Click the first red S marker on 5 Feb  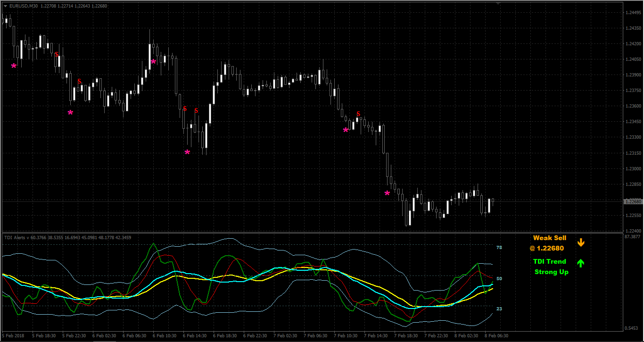tap(57, 54)
